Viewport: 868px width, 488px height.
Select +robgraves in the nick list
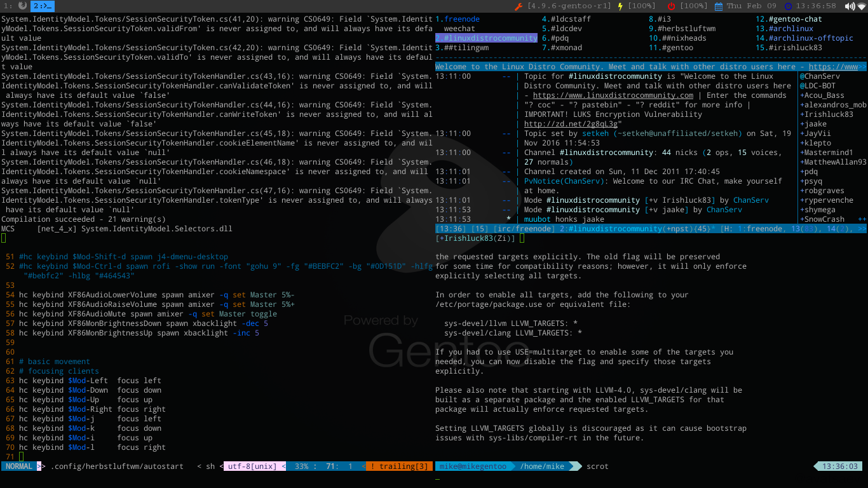822,191
